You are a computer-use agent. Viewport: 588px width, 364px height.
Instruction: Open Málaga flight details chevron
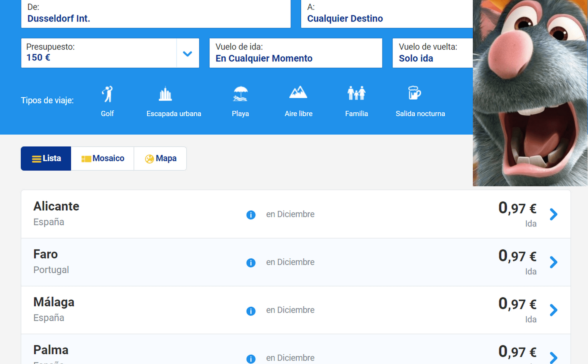click(x=554, y=310)
